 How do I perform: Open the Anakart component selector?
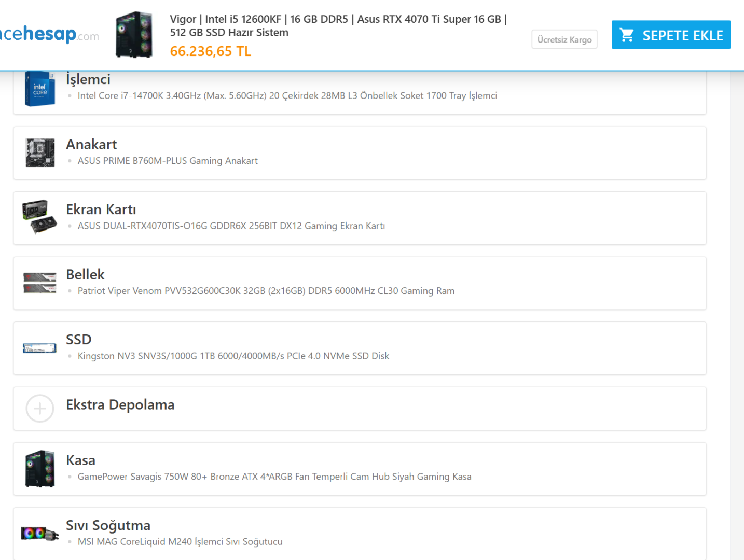coord(91,145)
